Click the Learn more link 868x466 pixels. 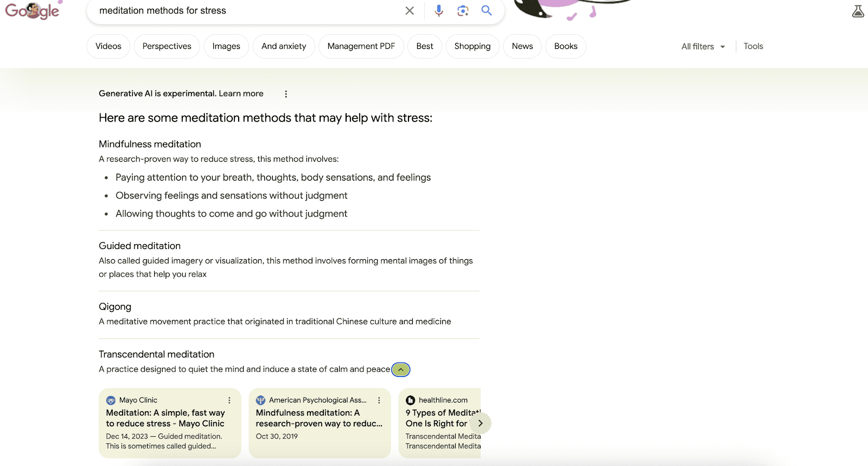(x=241, y=93)
